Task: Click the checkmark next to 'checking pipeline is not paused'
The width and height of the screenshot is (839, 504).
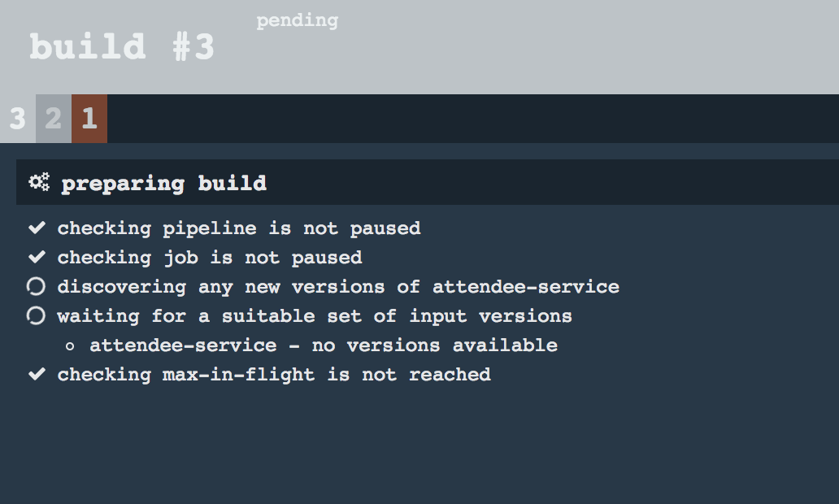Action: coord(36,228)
